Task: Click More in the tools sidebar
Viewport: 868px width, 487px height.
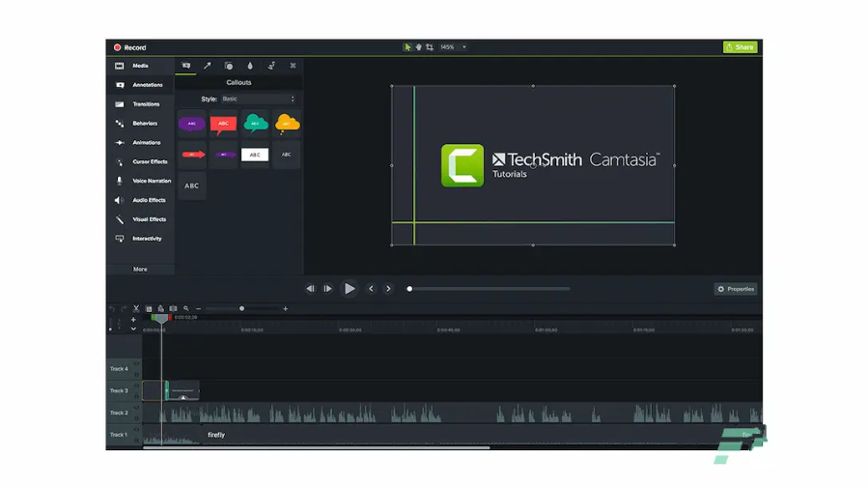Action: (140, 270)
